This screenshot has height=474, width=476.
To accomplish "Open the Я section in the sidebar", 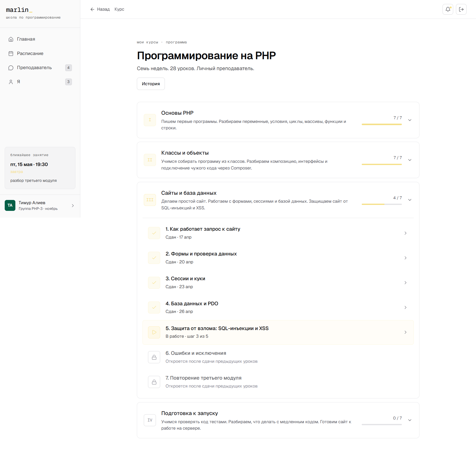I will pos(40,82).
